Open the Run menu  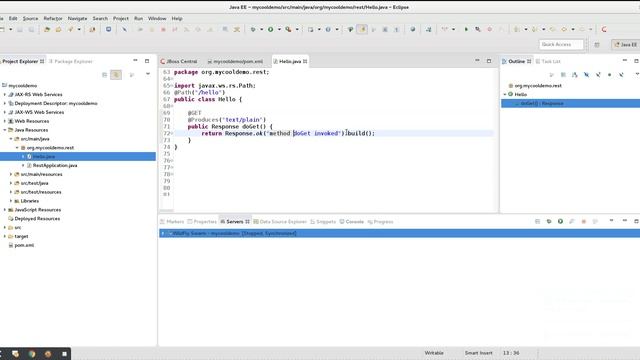138,18
